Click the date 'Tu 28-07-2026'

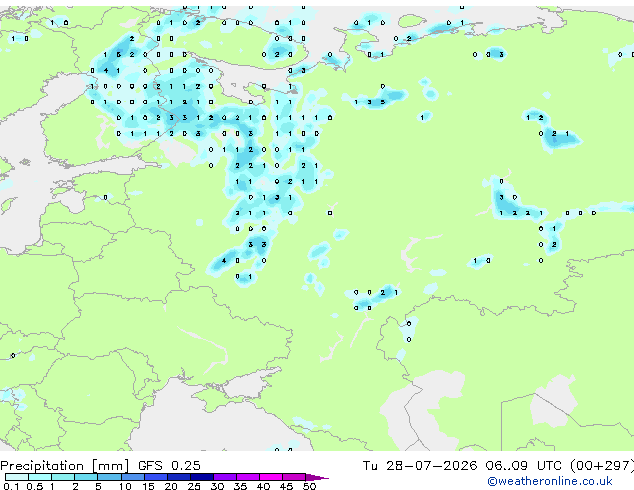tap(420, 466)
